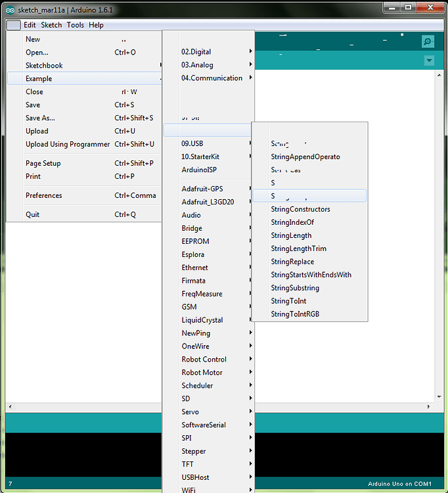The image size is (448, 493).
Task: Open the Ethernet library examples
Action: click(x=209, y=268)
